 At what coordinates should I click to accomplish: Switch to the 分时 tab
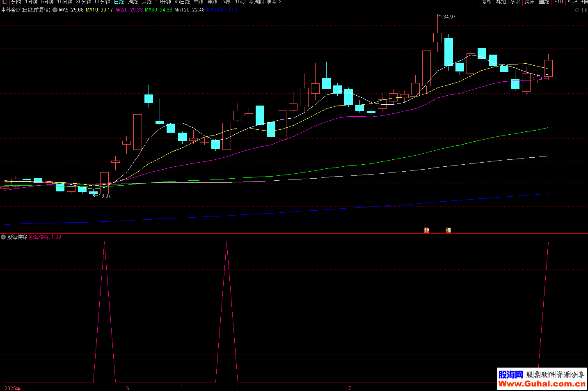pos(16,2)
